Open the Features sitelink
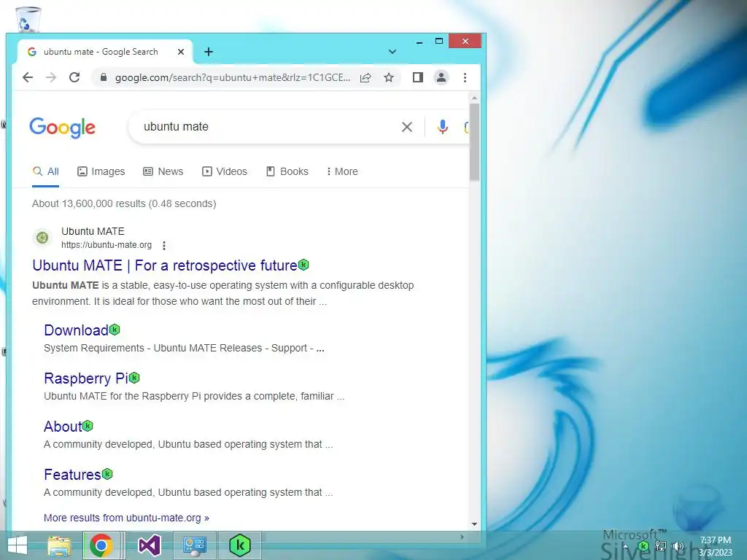 [72, 474]
